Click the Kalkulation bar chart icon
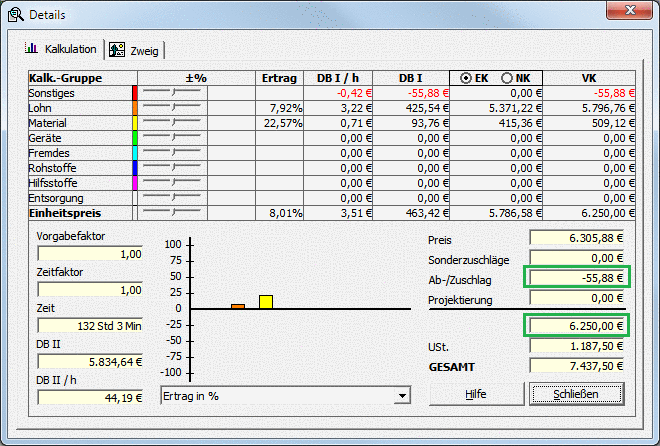Image resolution: width=660 pixels, height=446 pixels. [31, 48]
